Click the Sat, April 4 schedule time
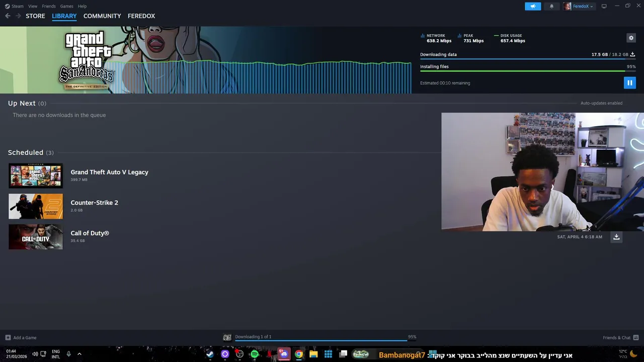Image resolution: width=644 pixels, height=362 pixels. click(x=580, y=237)
